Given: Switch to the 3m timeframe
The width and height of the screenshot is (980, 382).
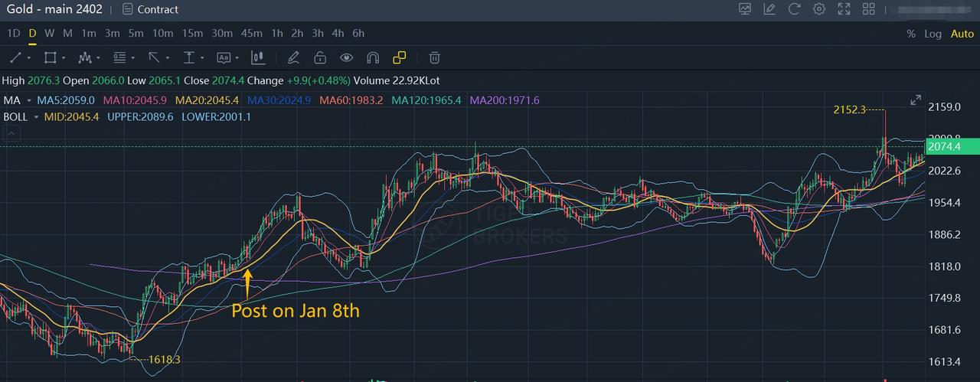Looking at the screenshot, I should (x=113, y=34).
